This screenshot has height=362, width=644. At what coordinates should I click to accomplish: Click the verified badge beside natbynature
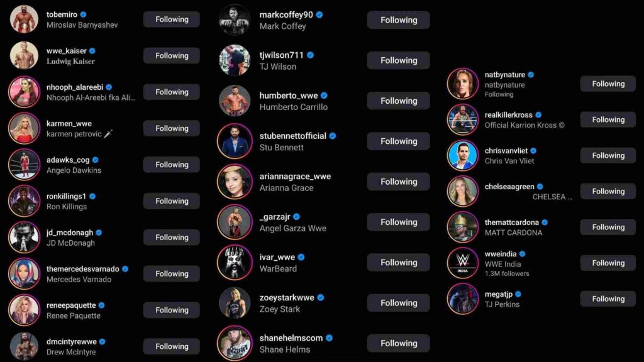[x=531, y=75]
